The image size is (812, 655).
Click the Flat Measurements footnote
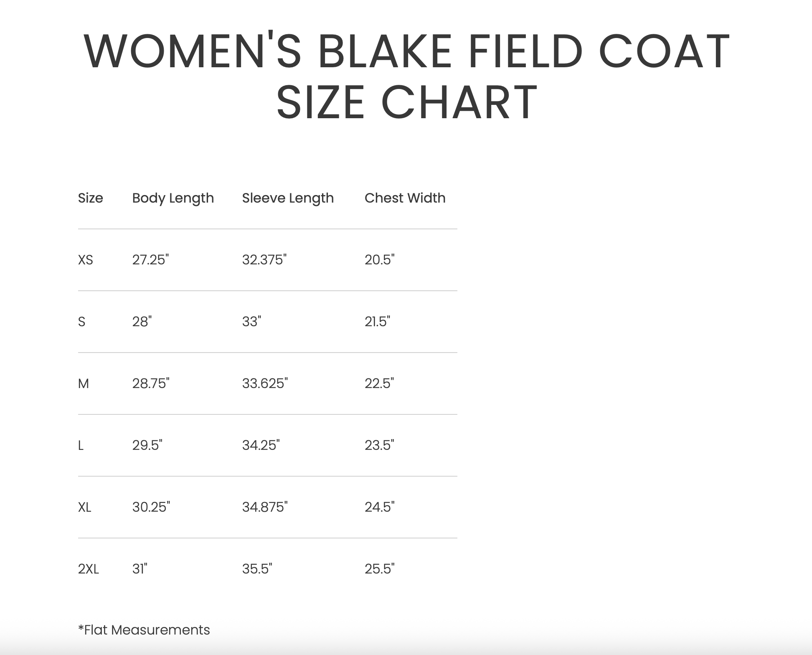(144, 630)
